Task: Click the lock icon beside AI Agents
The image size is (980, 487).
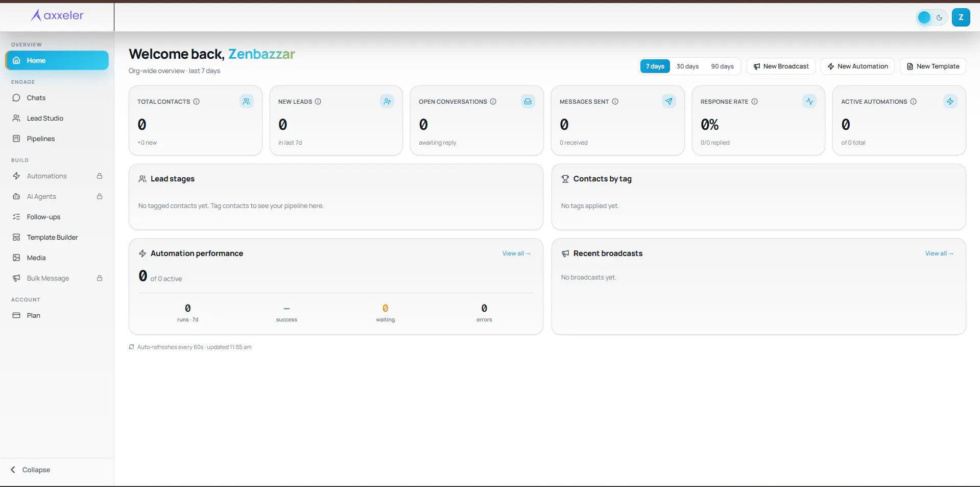Action: click(x=100, y=196)
